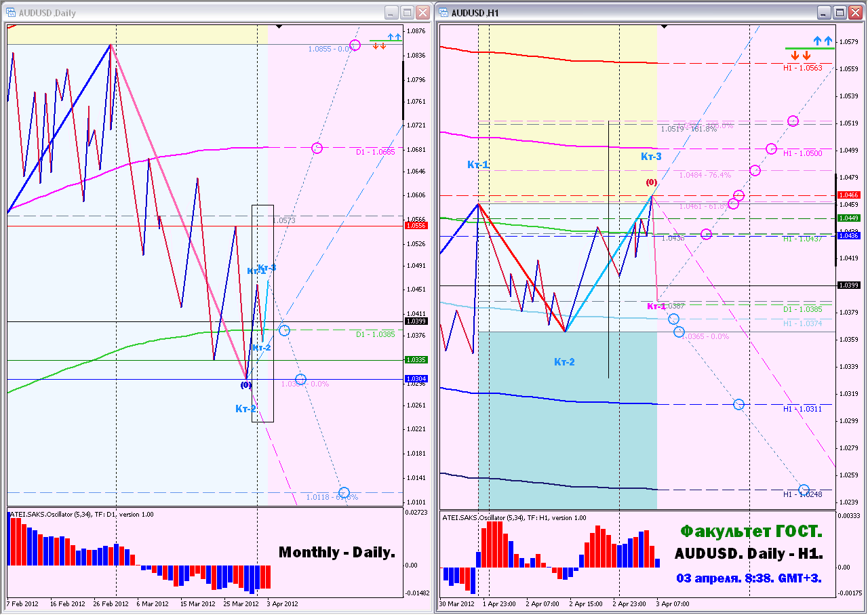The height and width of the screenshot is (615, 868).
Task: Click the AUDUSD,H1 window chart icon
Action: (443, 12)
